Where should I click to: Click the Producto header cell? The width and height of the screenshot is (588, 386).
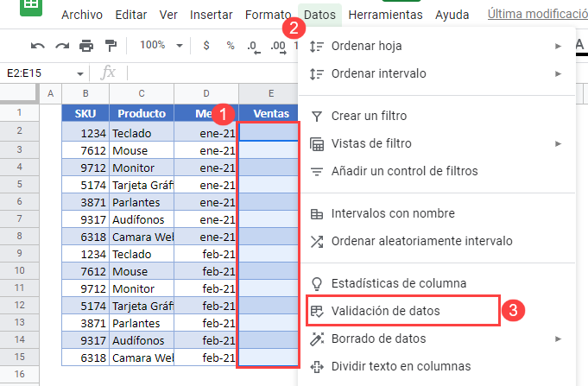pos(142,113)
